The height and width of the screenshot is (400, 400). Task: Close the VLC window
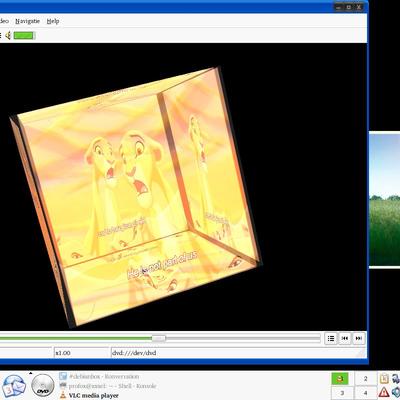[x=359, y=7]
